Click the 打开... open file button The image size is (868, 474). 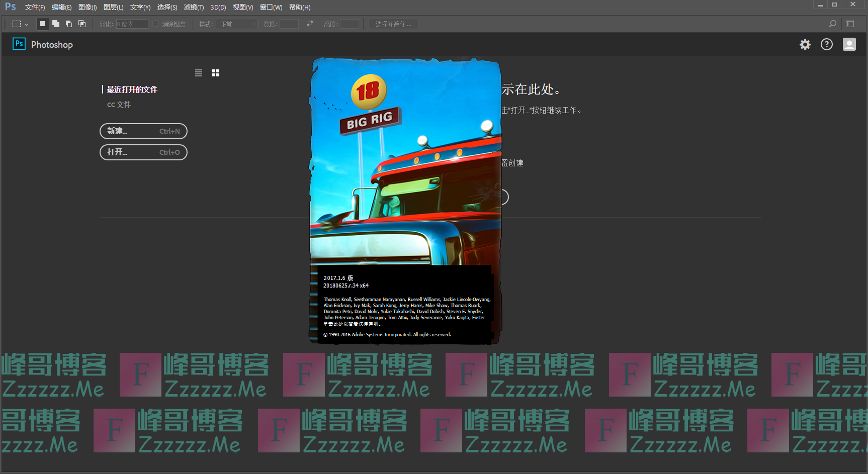click(143, 152)
